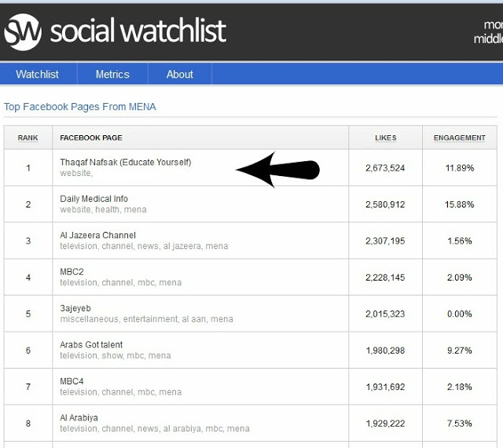Open the Al Arabiya page
The width and height of the screenshot is (503, 448).
pyautogui.click(x=79, y=418)
